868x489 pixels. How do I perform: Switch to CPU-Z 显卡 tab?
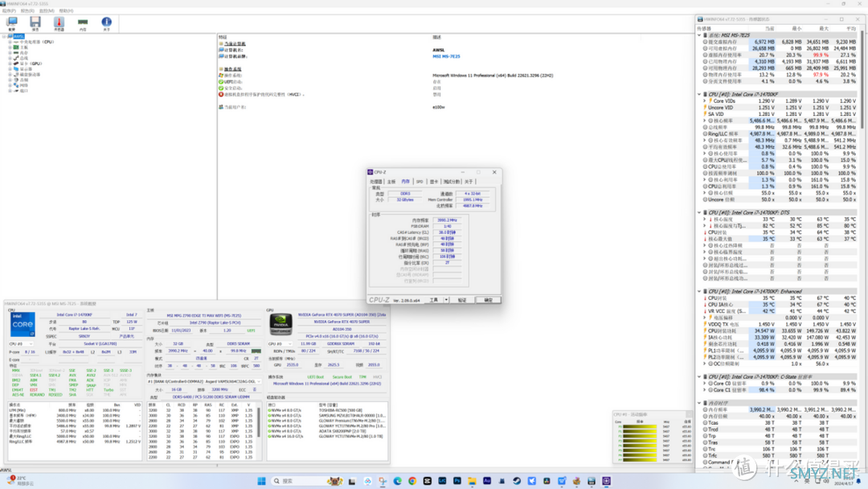(434, 182)
